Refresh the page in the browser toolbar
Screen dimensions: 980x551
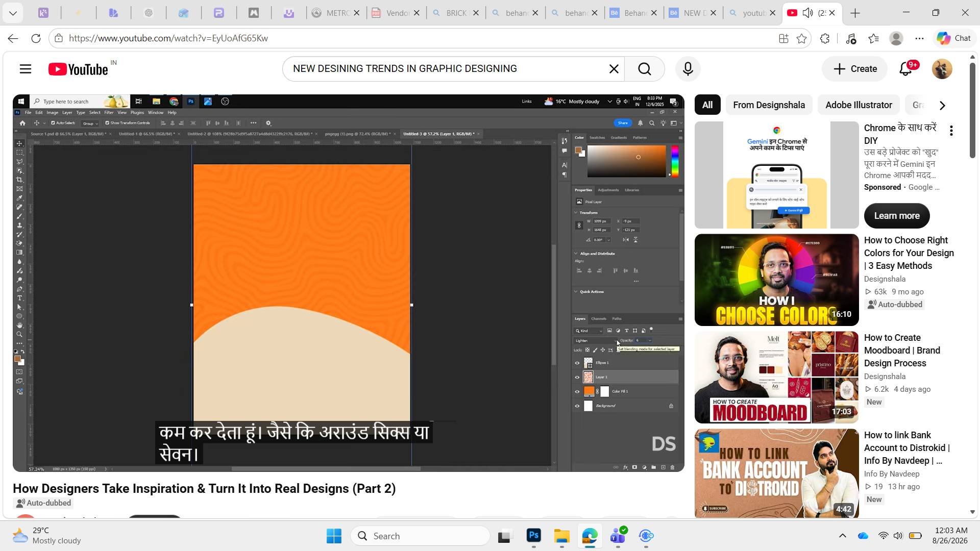(x=36, y=38)
